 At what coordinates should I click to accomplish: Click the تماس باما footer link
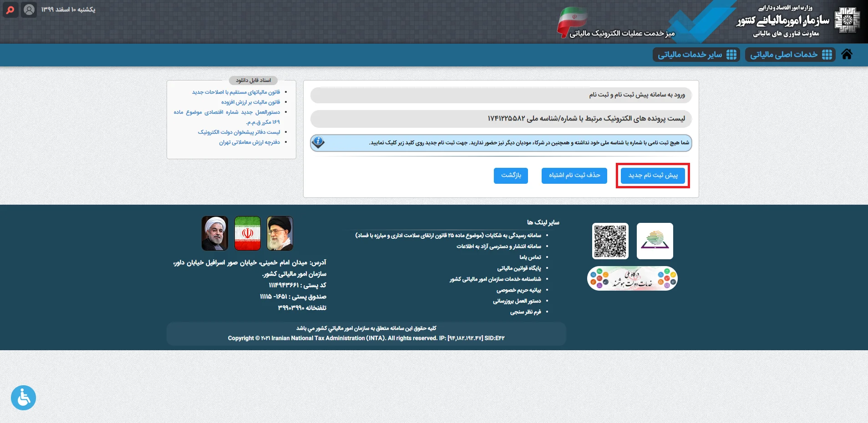pos(530,257)
